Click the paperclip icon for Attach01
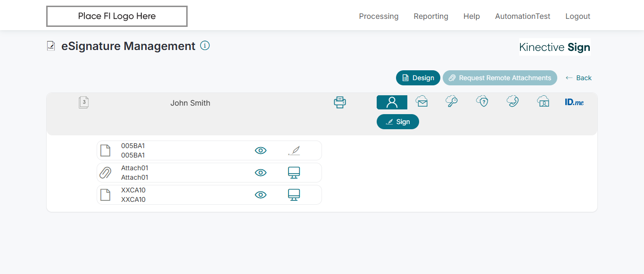This screenshot has height=274, width=644. 106,173
